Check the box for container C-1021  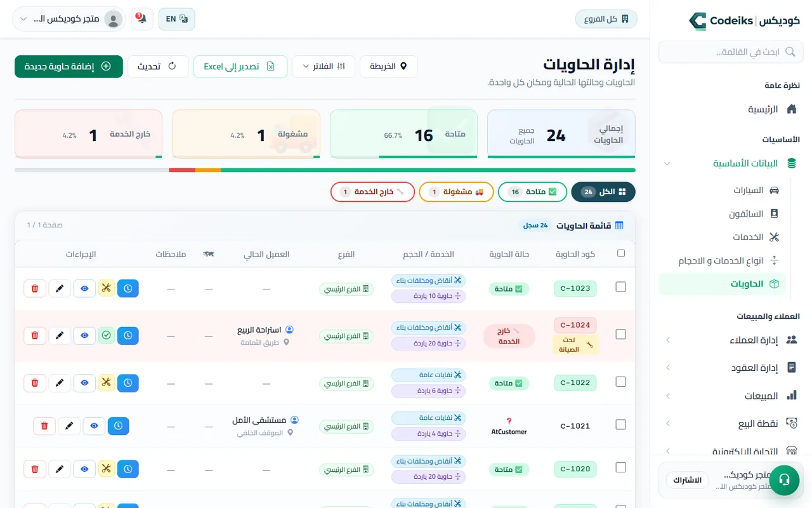tap(621, 425)
